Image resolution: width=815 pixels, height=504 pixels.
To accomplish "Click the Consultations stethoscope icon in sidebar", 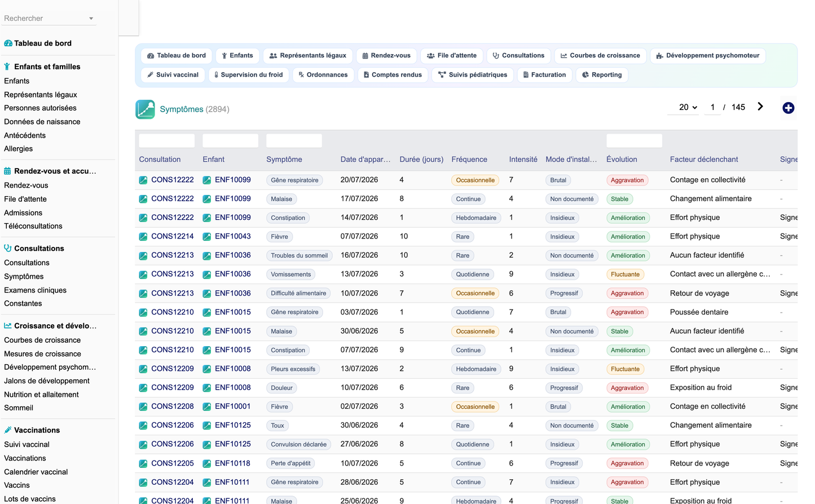I will [x=7, y=248].
